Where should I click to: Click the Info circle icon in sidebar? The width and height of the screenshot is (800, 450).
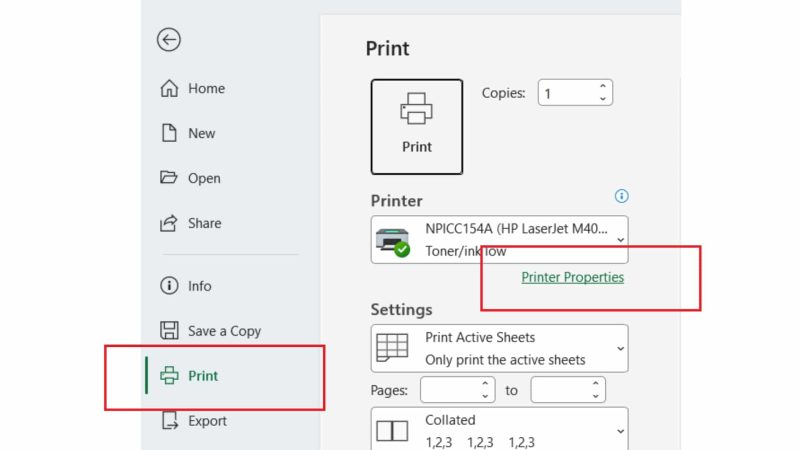(169, 286)
